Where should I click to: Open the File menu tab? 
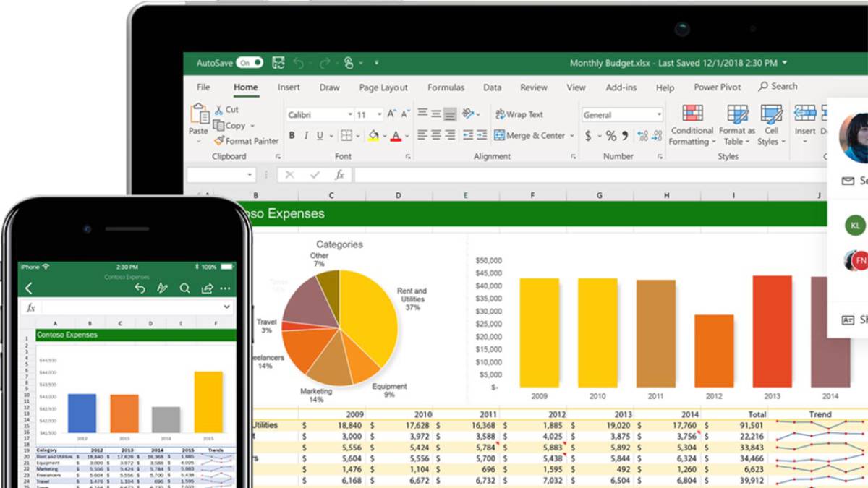pyautogui.click(x=203, y=87)
